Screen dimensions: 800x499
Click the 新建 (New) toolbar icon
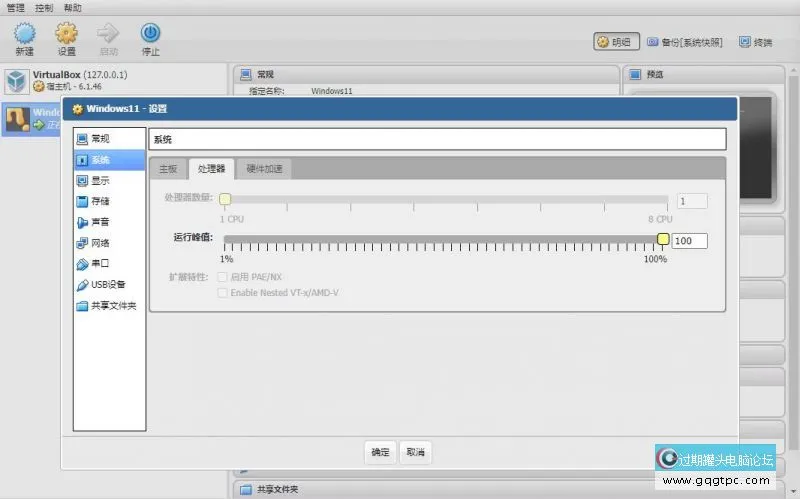(x=25, y=38)
